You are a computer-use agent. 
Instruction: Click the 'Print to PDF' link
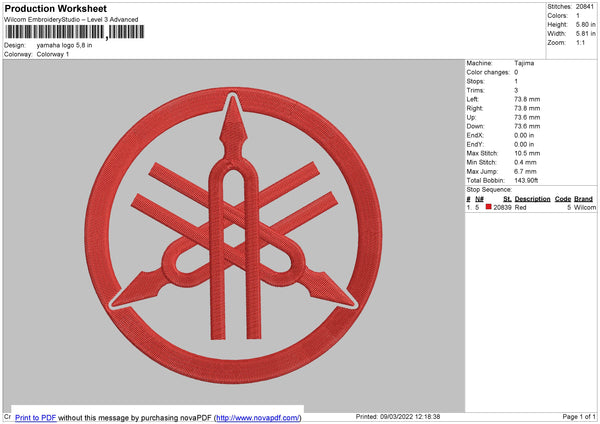pyautogui.click(x=36, y=418)
